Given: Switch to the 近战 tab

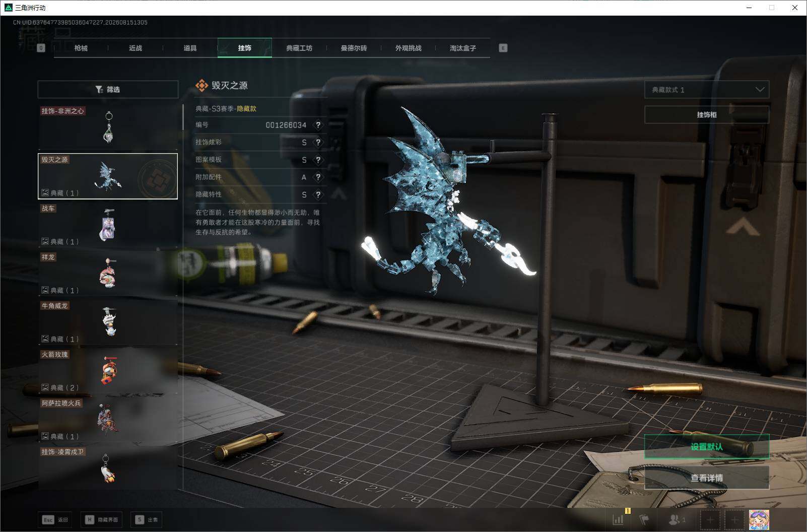Looking at the screenshot, I should [x=136, y=48].
